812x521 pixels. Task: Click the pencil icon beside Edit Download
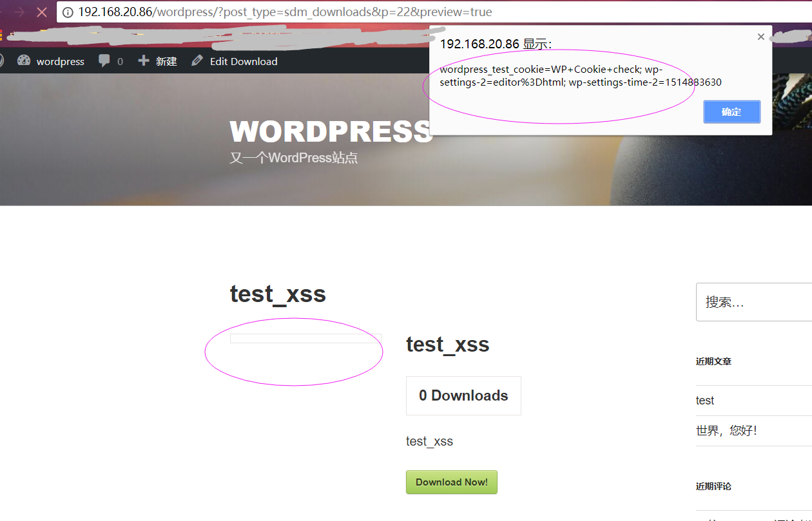(197, 61)
